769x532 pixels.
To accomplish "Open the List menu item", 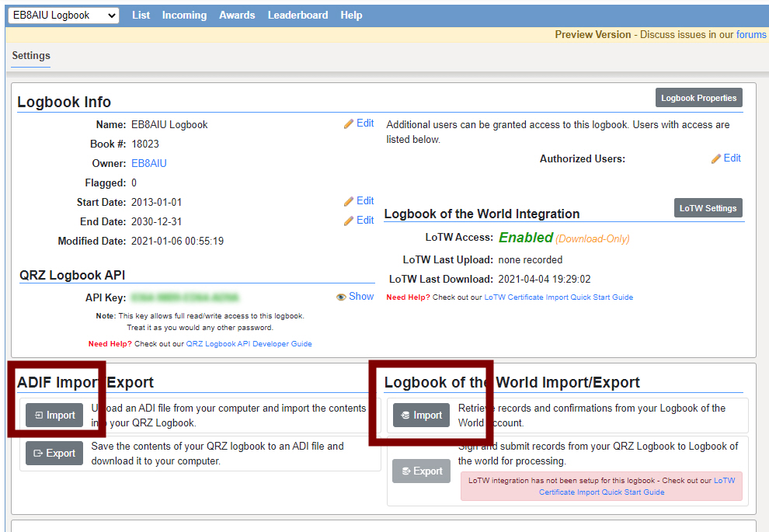I will coord(141,16).
